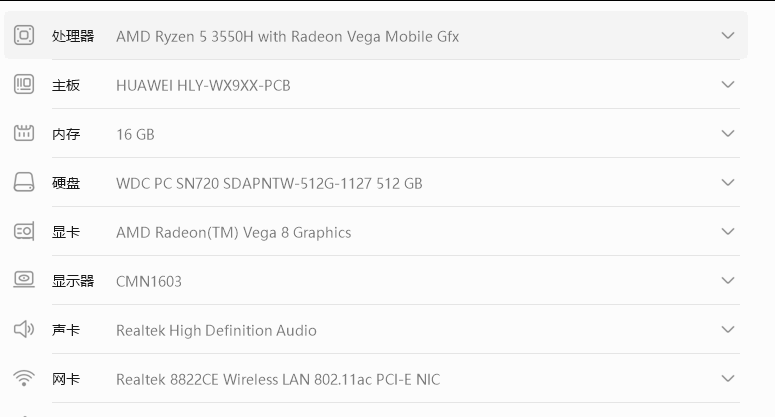Click the WDC PC SN720 disk entry
Viewport: 775px width, 417px height.
click(269, 184)
